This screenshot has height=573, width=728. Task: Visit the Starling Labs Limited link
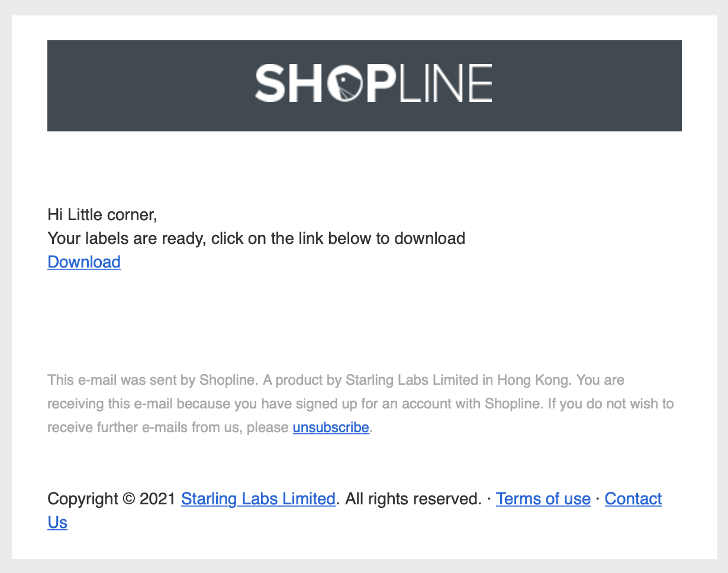tap(258, 499)
